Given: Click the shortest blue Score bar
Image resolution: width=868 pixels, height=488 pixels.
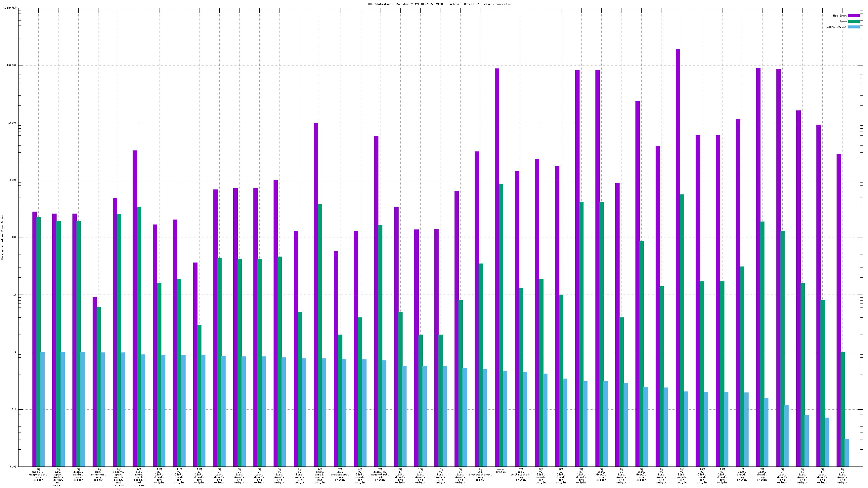Looking at the screenshot, I should coord(846,453).
